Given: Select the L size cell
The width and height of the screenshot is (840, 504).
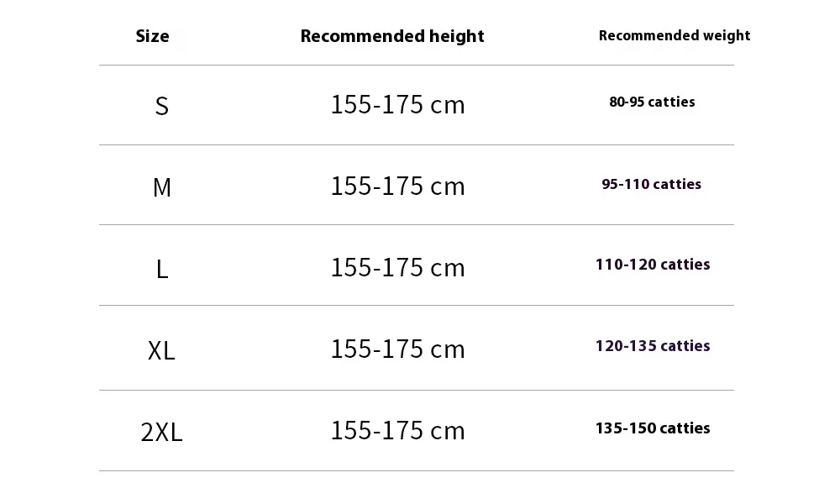Looking at the screenshot, I should [162, 269].
